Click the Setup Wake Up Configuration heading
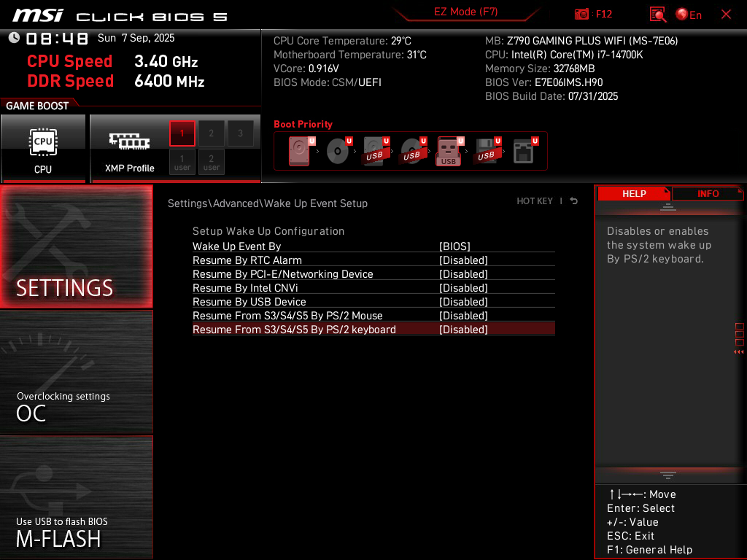Image resolution: width=747 pixels, height=560 pixels. tap(268, 231)
